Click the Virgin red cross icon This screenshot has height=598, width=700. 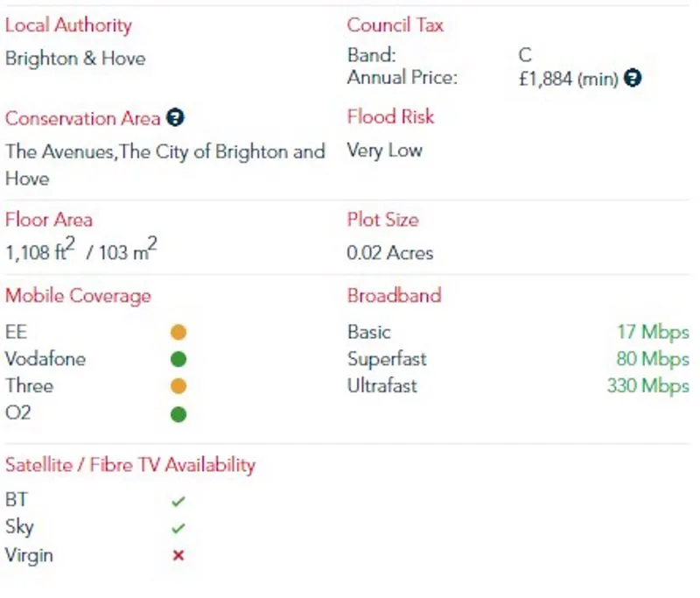coord(178,556)
